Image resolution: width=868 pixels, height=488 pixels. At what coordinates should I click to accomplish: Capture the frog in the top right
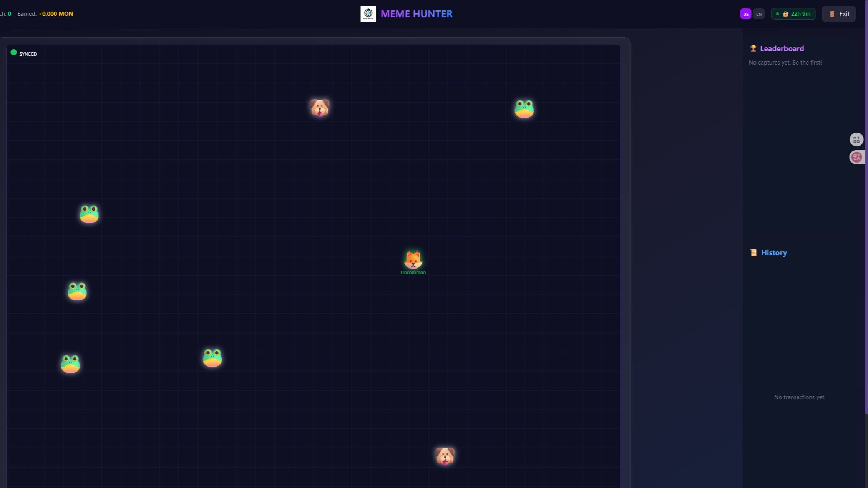(524, 109)
